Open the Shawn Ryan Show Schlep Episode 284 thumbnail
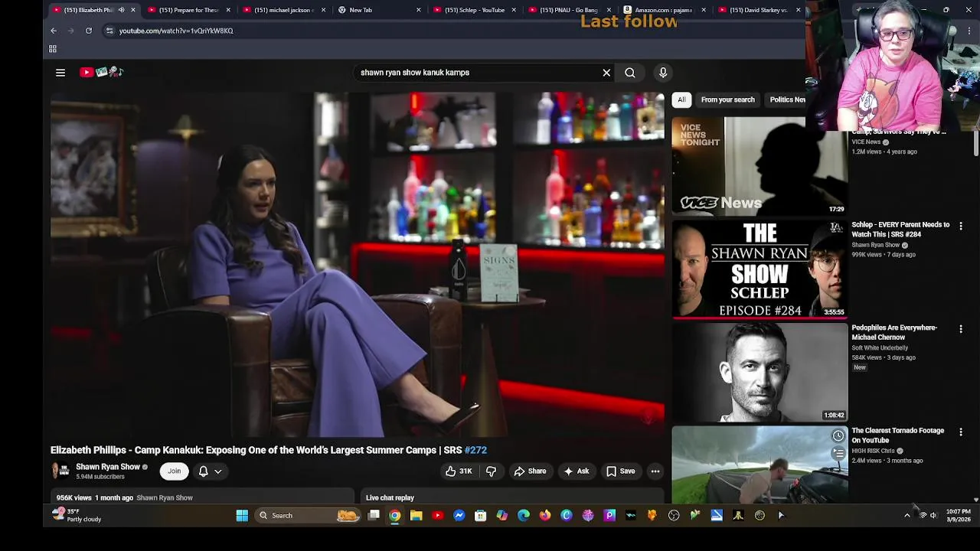980x551 pixels. 759,269
